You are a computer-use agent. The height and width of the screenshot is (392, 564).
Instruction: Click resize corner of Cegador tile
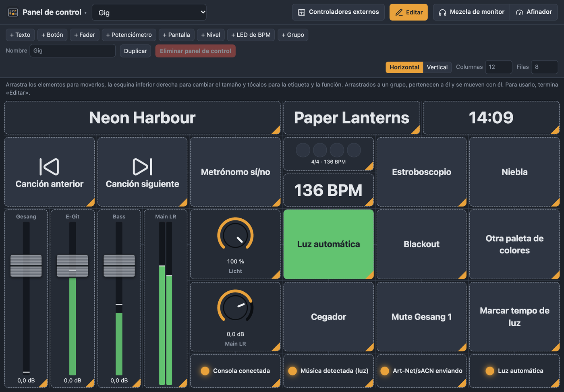(369, 347)
